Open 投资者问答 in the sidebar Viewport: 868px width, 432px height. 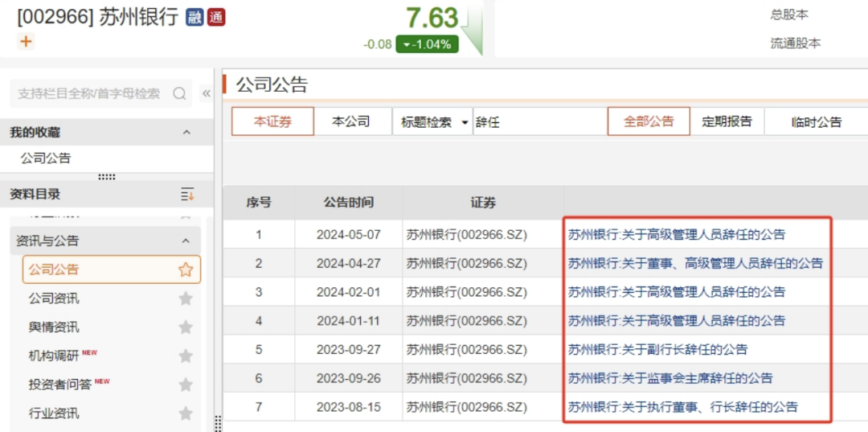[59, 385]
